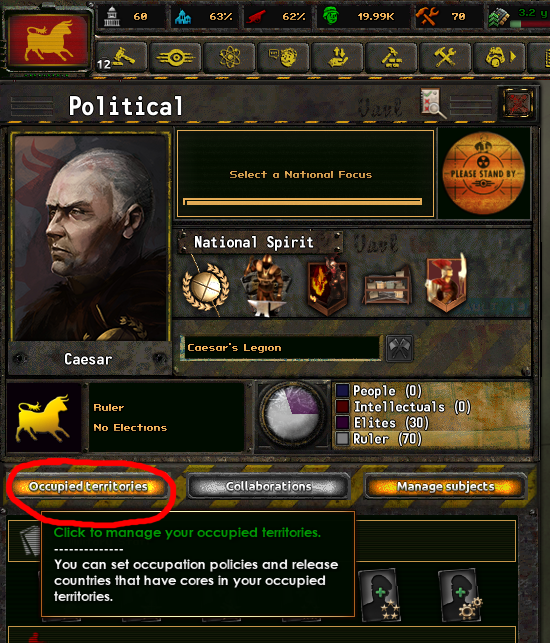
Task: Open construction crane icon
Action: 391,57
